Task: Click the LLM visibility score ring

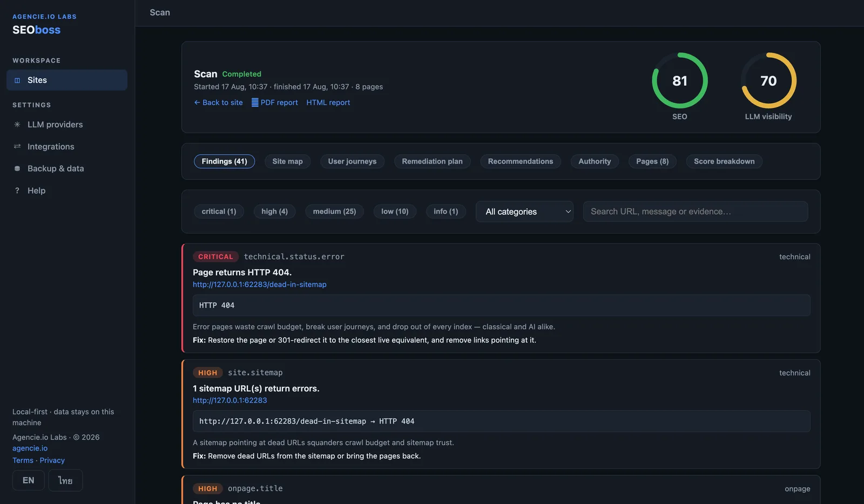Action: tap(768, 80)
